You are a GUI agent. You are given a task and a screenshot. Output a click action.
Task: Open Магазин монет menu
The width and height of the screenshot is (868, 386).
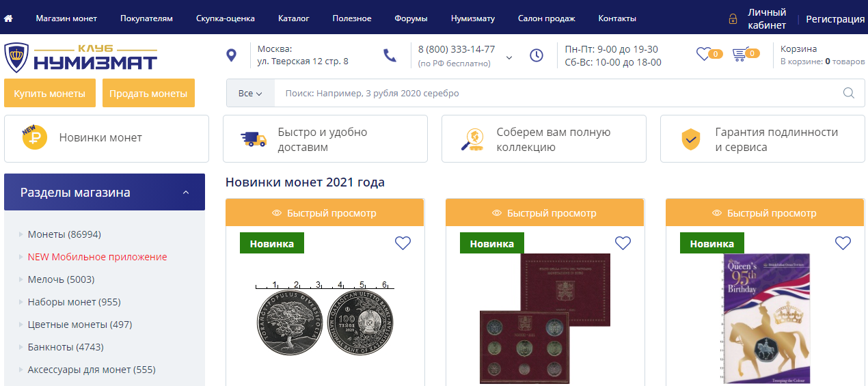coord(66,18)
